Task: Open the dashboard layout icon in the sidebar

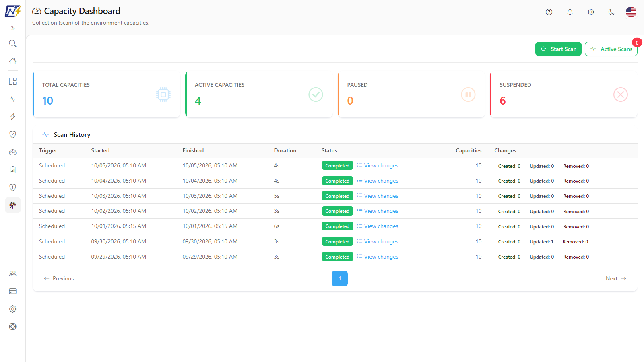Action: [x=13, y=81]
